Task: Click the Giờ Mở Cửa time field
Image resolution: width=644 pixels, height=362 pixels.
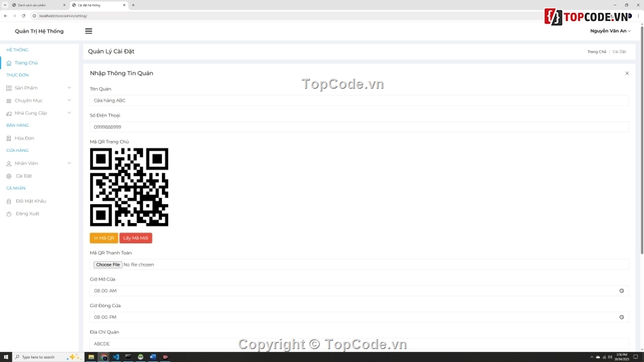Action: (359, 291)
